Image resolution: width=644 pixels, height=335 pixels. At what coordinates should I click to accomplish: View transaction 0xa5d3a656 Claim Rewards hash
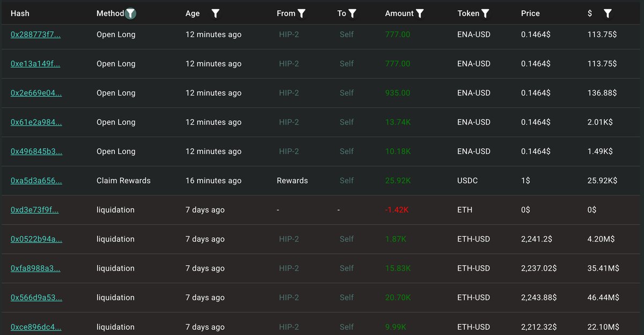36,180
